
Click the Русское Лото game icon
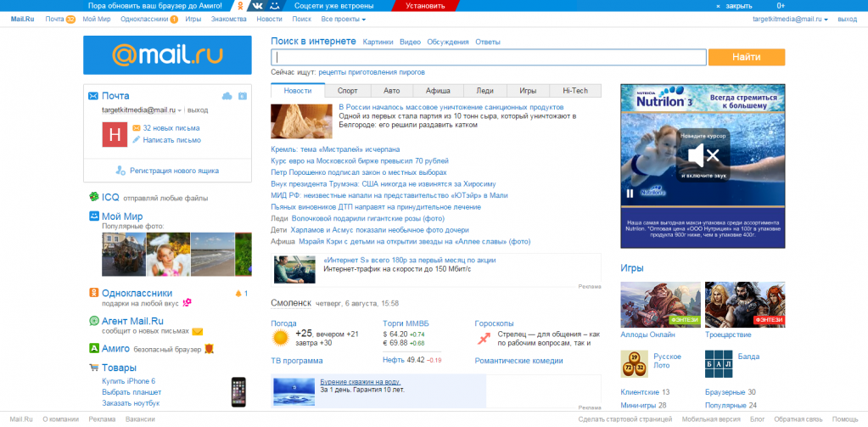click(x=635, y=364)
